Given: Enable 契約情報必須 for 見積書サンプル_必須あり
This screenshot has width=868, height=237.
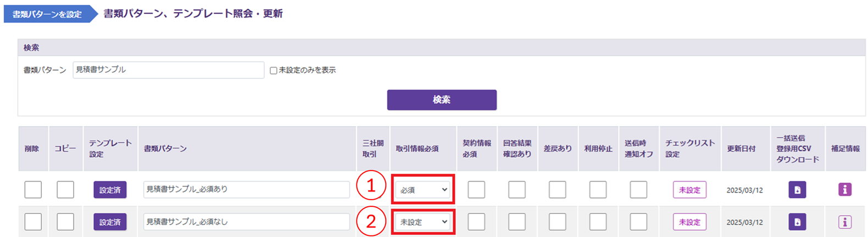Looking at the screenshot, I should pos(476,190).
